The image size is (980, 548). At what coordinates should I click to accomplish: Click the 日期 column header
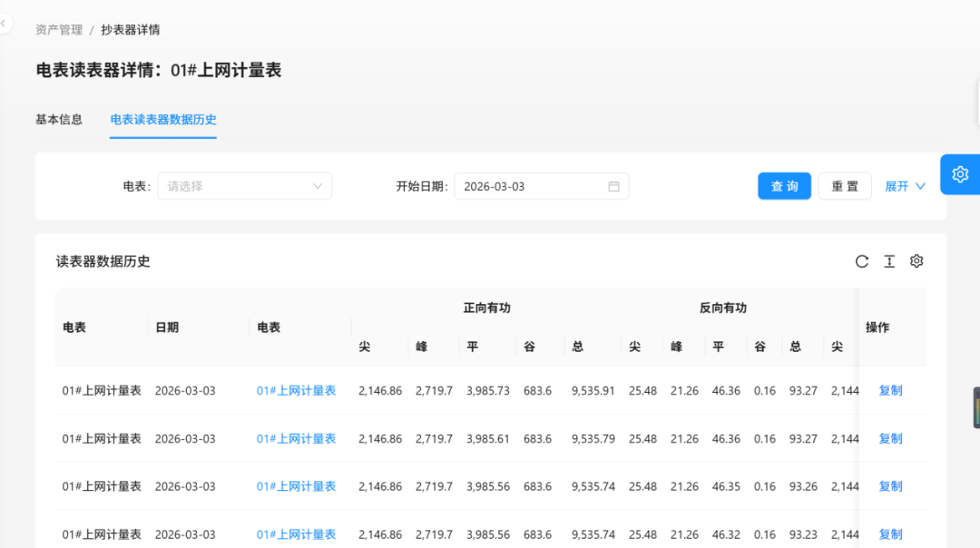(167, 328)
